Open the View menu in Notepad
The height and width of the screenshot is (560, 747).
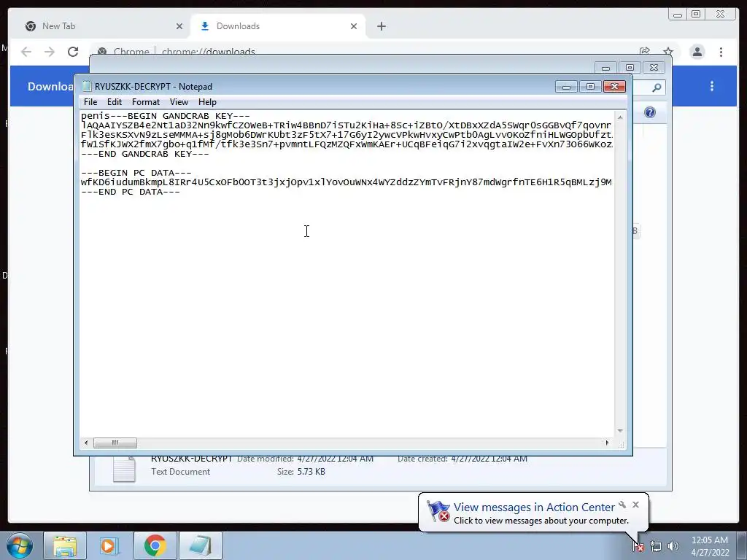click(x=179, y=102)
